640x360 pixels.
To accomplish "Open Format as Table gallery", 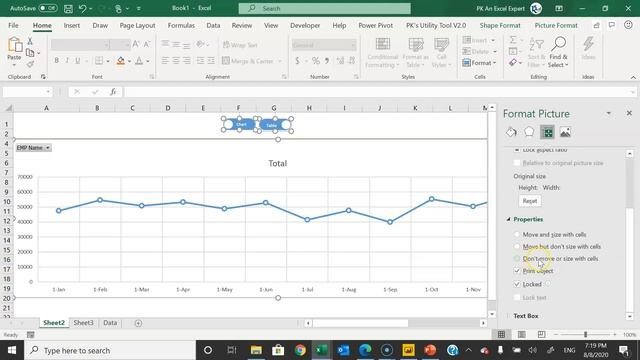I will pyautogui.click(x=416, y=53).
